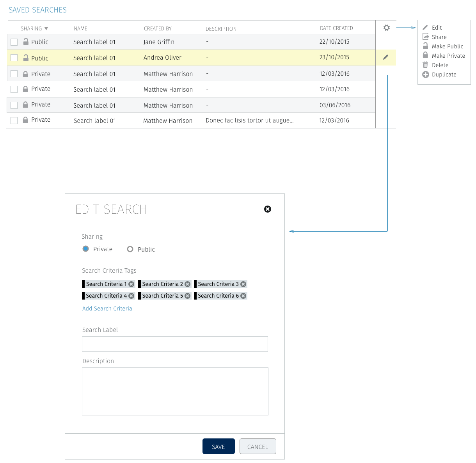Click the Andrea Oliver cell
Image resolution: width=476 pixels, height=463 pixels.
tap(162, 57)
